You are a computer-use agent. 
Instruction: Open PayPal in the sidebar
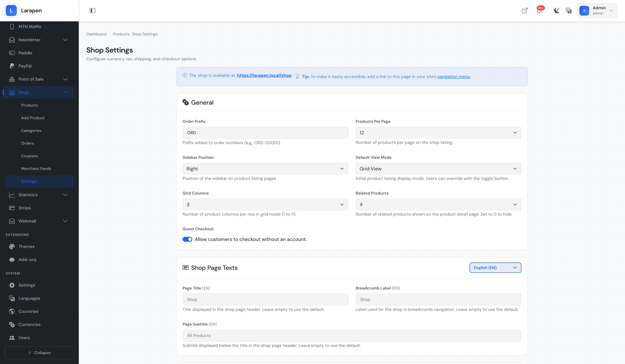pyautogui.click(x=25, y=66)
